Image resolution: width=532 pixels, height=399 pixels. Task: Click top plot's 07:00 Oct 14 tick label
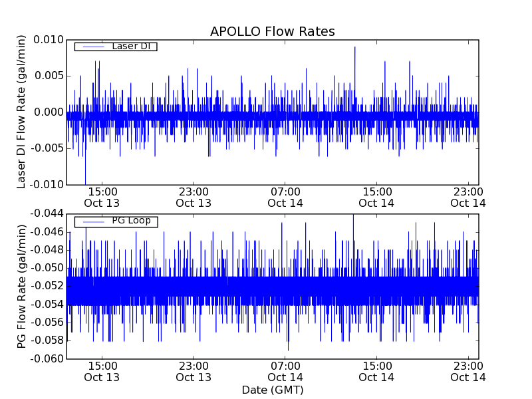coord(285,198)
